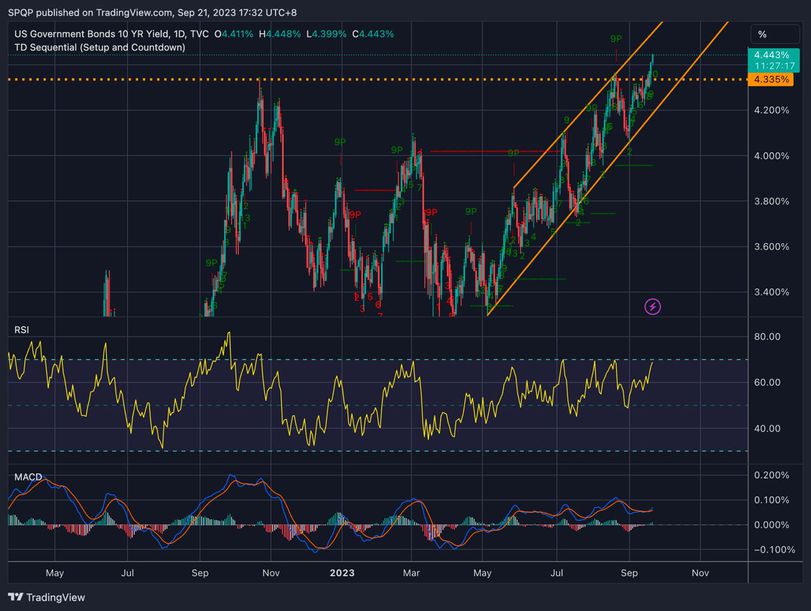Click the RSI 80.00 axis label
The width and height of the screenshot is (811, 611).
pyautogui.click(x=767, y=337)
